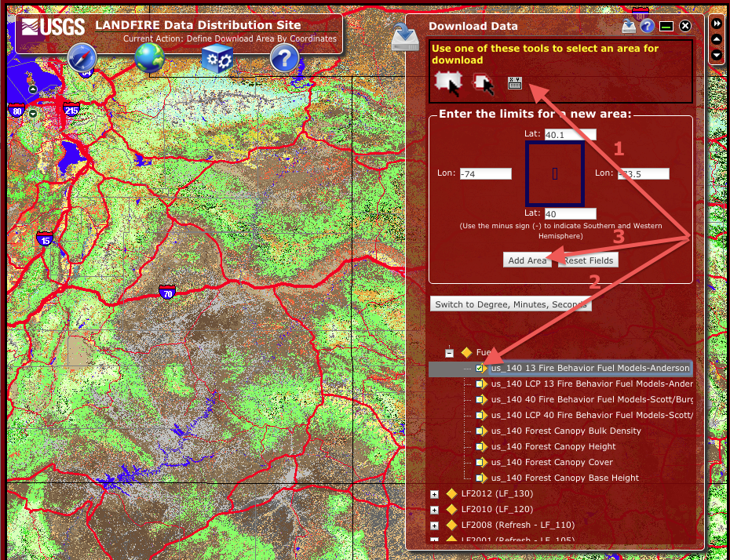Screen dimensions: 730x560
Task: Collapse the Fuel tree node
Action: [x=449, y=353]
